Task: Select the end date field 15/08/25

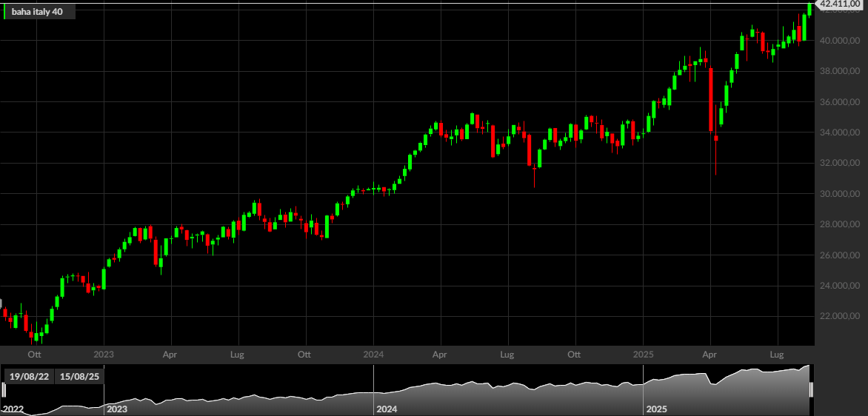Action: pos(79,376)
